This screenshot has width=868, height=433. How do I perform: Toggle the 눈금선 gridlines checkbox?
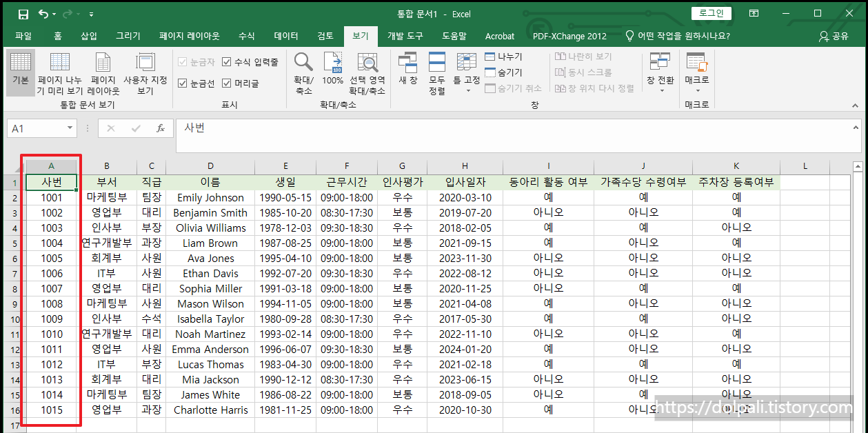coord(183,83)
